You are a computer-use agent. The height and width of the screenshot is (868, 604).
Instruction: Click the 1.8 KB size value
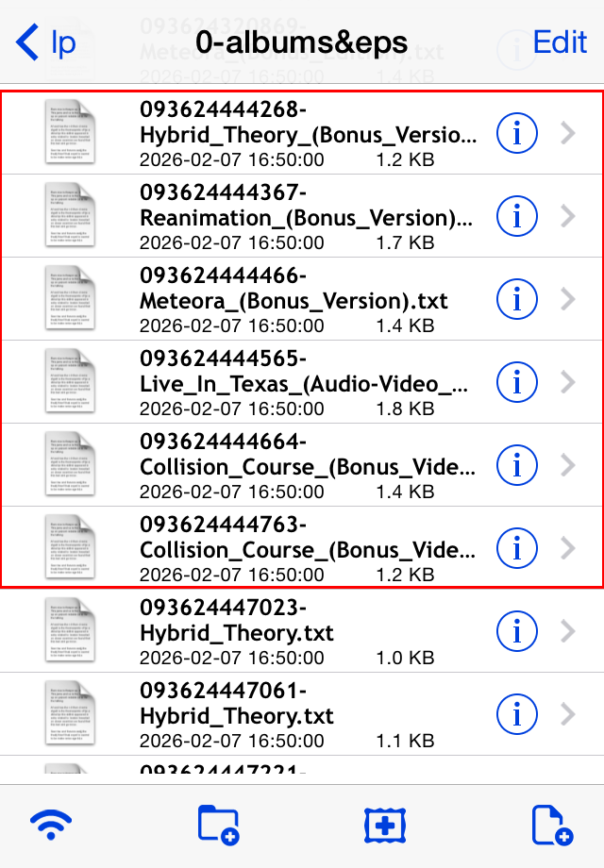pyautogui.click(x=405, y=409)
